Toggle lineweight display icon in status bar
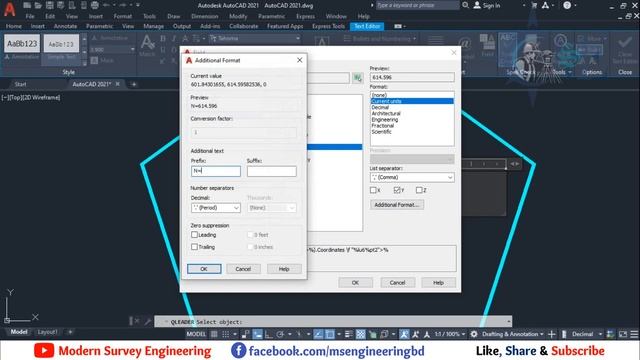Screen dimensions: 640x360 click(x=349, y=334)
